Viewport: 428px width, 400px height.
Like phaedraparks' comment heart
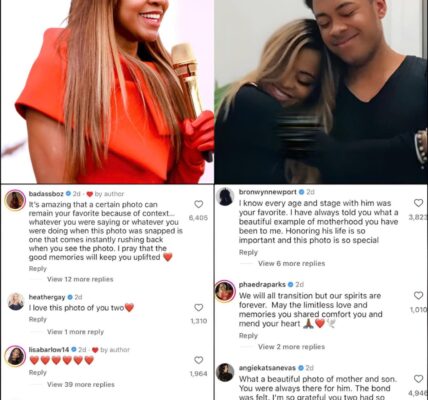pos(418,295)
